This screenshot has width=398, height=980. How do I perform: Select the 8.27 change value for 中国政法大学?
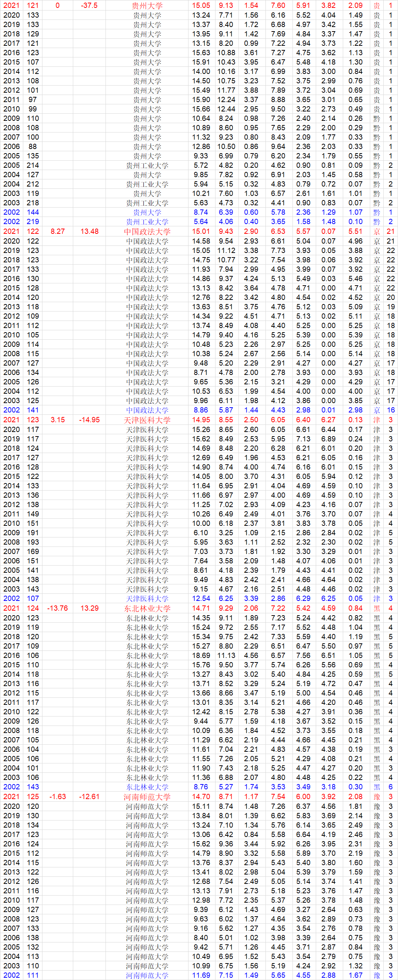click(x=57, y=231)
